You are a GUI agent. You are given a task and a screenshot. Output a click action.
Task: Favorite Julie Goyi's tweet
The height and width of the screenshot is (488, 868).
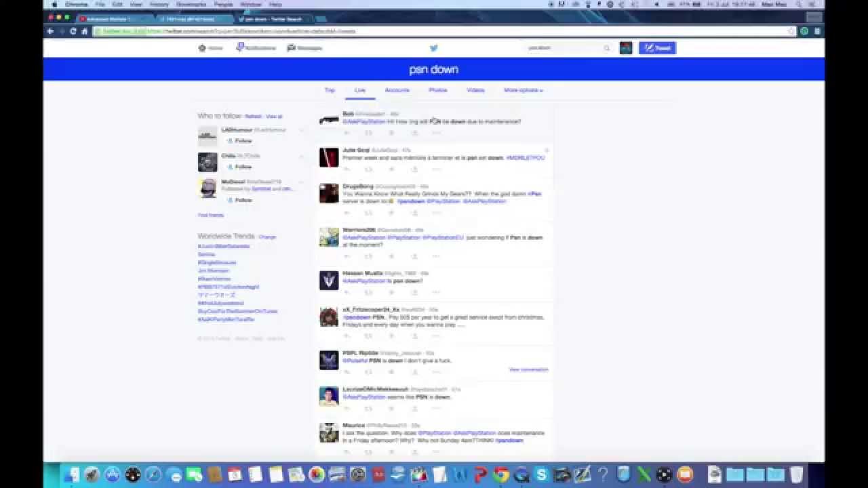391,169
